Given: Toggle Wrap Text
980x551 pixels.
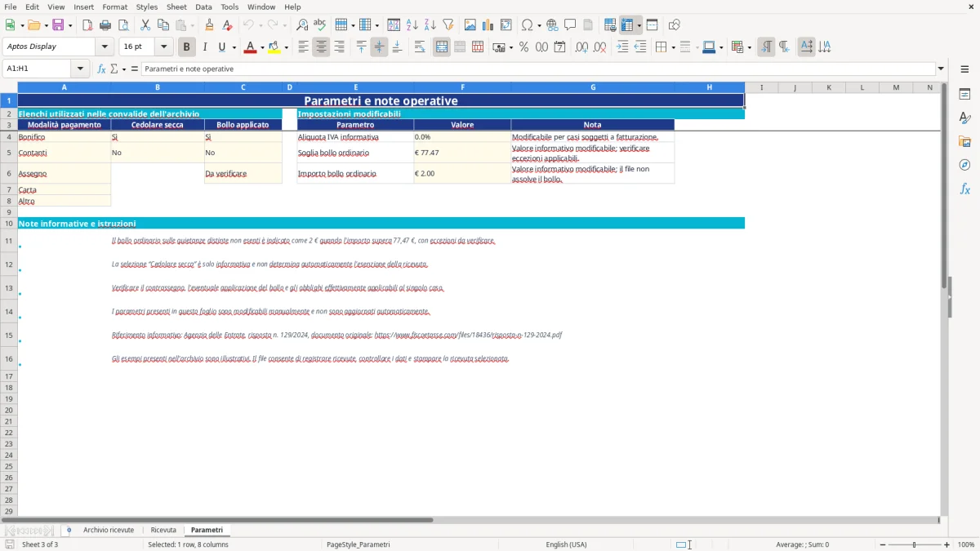Looking at the screenshot, I should pyautogui.click(x=420, y=47).
